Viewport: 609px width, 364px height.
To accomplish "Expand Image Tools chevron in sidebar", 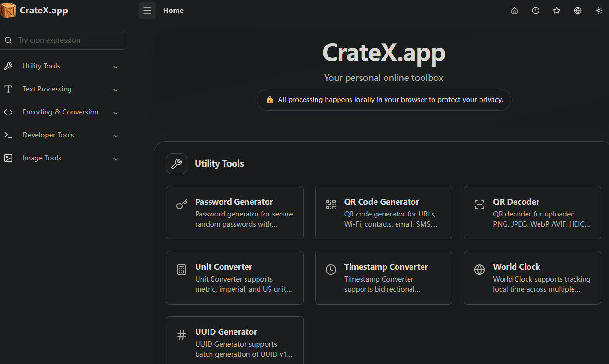I will tap(116, 159).
